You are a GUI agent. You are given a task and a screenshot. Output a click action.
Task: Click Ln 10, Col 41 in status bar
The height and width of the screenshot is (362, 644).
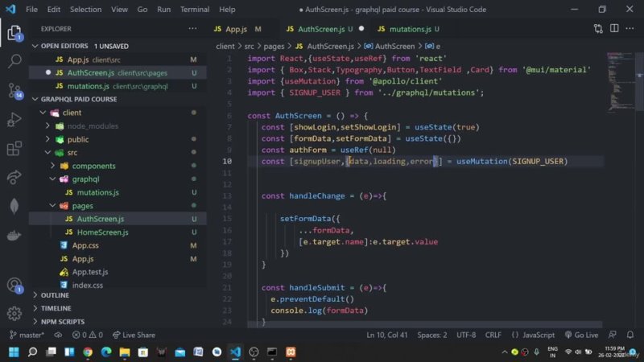pyautogui.click(x=387, y=335)
